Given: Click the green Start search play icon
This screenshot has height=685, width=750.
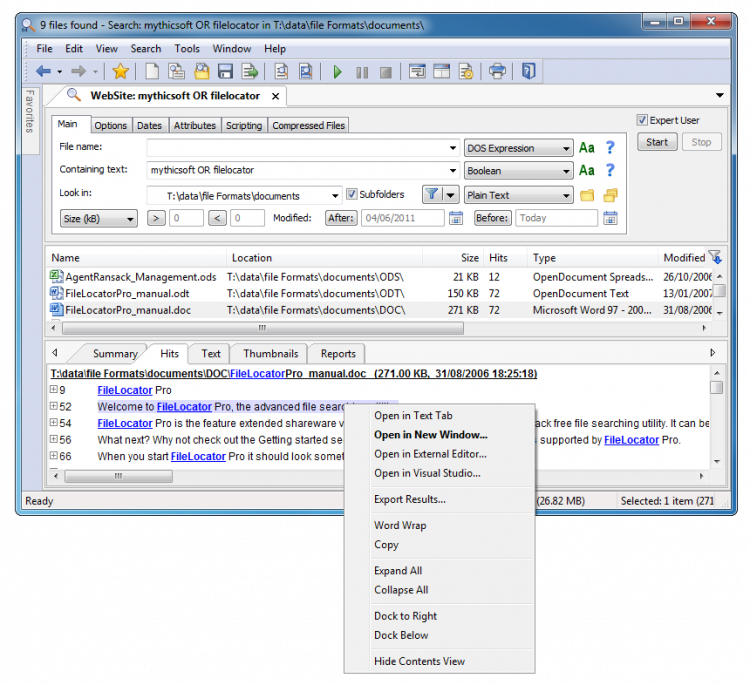Looking at the screenshot, I should click(337, 71).
